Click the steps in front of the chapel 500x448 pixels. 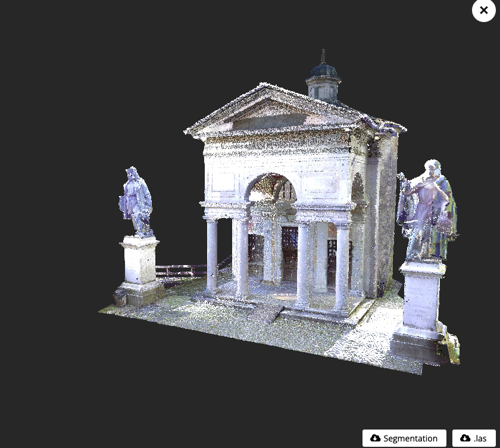point(275,312)
